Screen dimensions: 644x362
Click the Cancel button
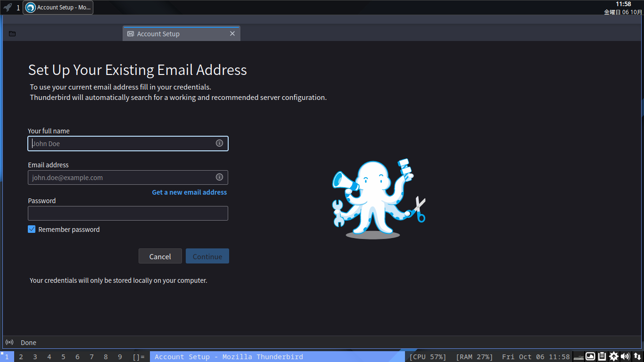coord(160,256)
